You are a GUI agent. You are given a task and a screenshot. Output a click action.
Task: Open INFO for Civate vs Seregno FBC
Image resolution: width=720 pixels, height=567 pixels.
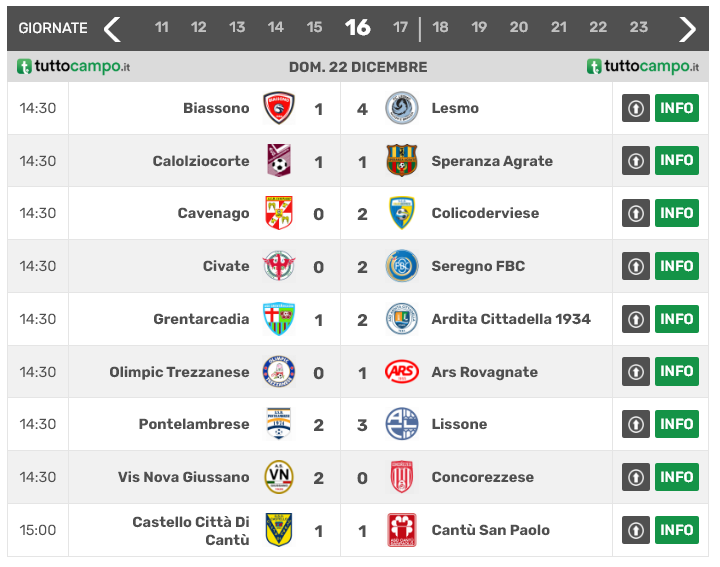[x=676, y=266]
